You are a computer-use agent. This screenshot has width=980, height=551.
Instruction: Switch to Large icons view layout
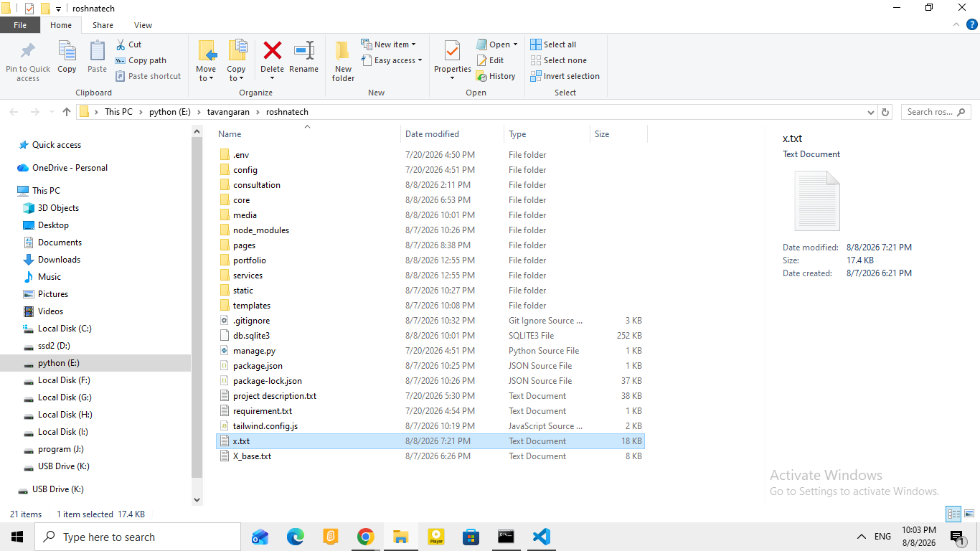coord(968,514)
